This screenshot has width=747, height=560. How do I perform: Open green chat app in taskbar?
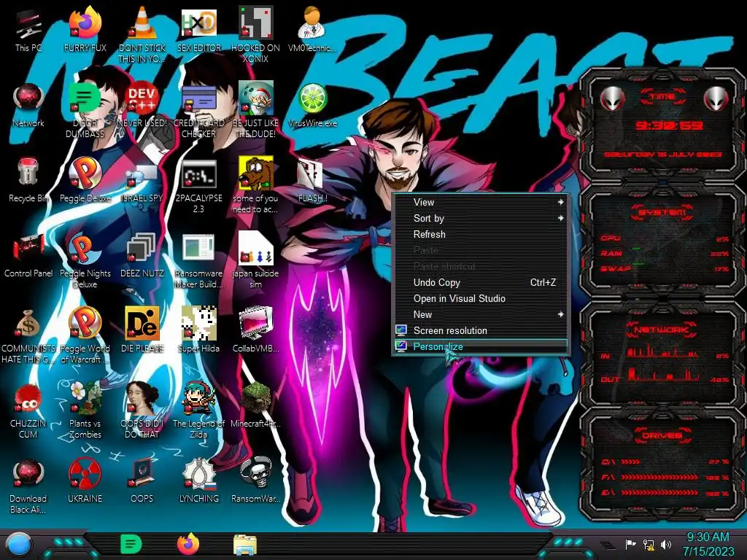[131, 544]
